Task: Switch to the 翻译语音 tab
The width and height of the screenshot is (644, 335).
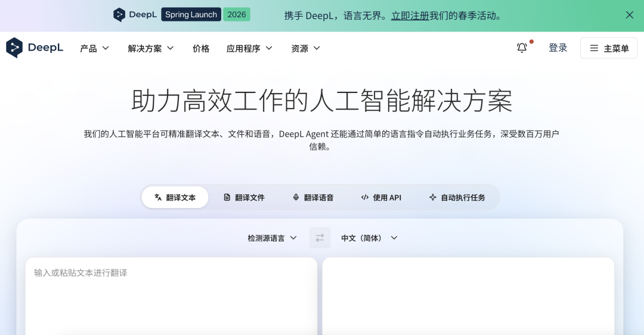Action: tap(313, 197)
